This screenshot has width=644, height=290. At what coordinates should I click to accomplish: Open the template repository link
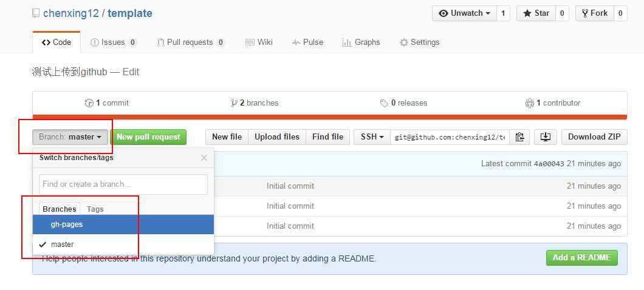(x=130, y=13)
